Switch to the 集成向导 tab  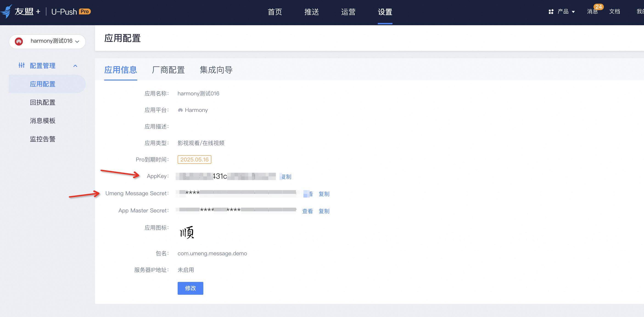click(x=216, y=70)
